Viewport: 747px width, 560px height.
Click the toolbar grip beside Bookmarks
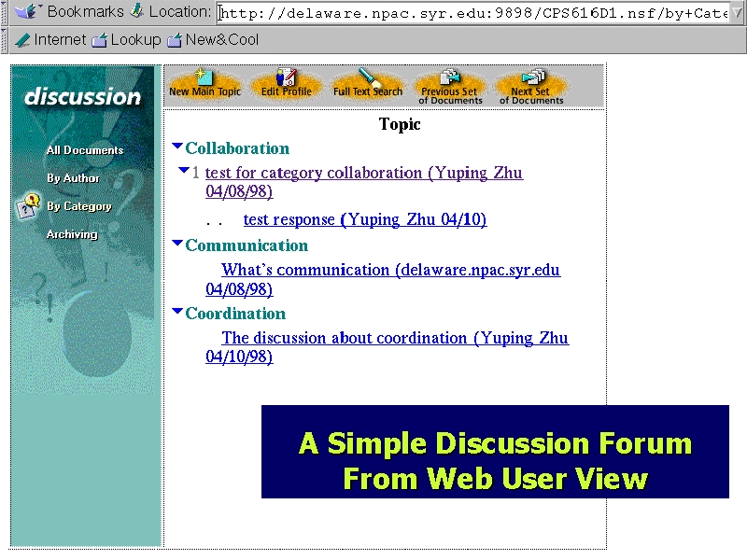(x=5, y=12)
